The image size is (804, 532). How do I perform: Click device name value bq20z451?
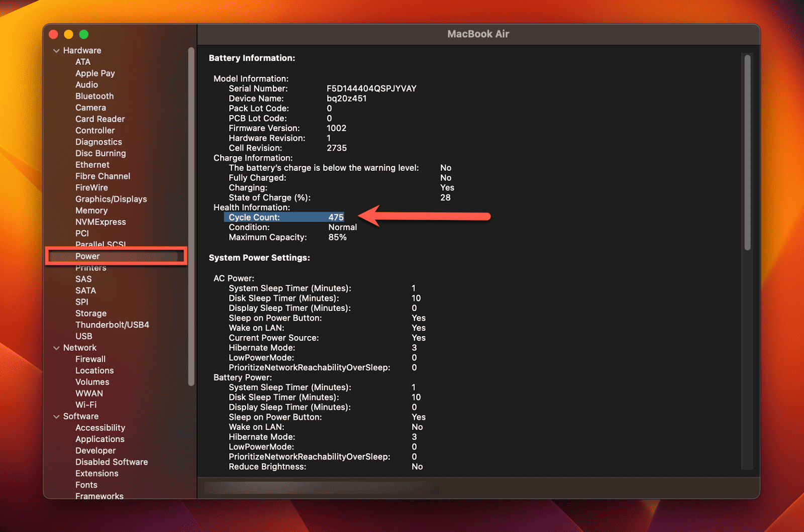coord(347,98)
